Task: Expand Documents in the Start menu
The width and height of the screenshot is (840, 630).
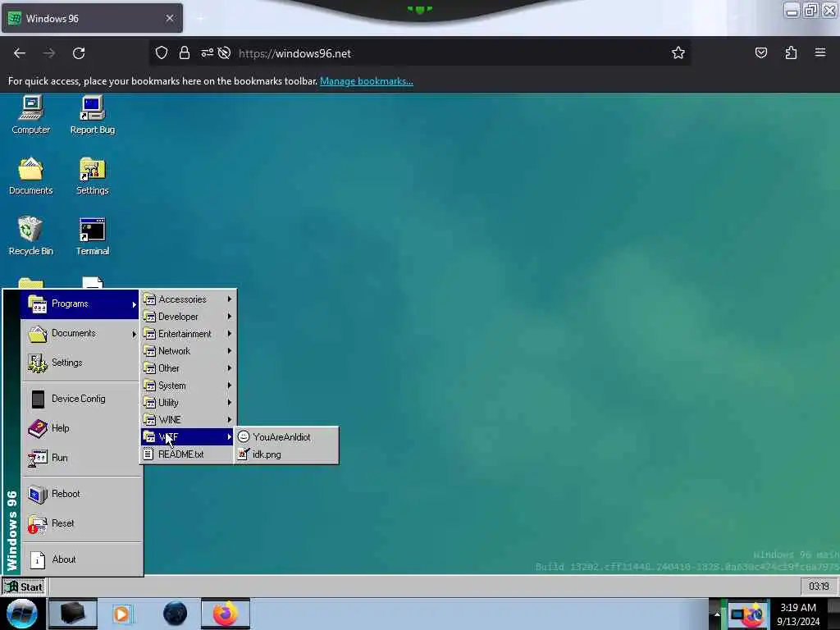Action: click(80, 334)
